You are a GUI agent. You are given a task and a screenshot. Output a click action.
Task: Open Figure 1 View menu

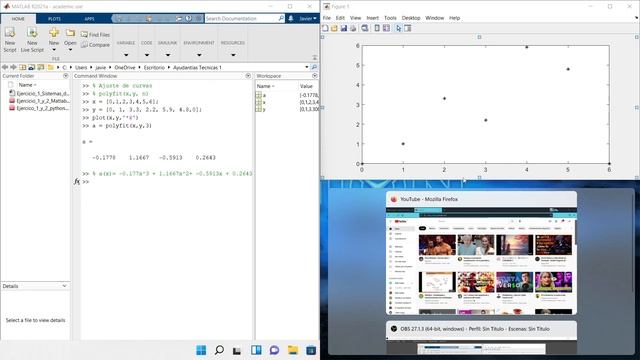(356, 18)
